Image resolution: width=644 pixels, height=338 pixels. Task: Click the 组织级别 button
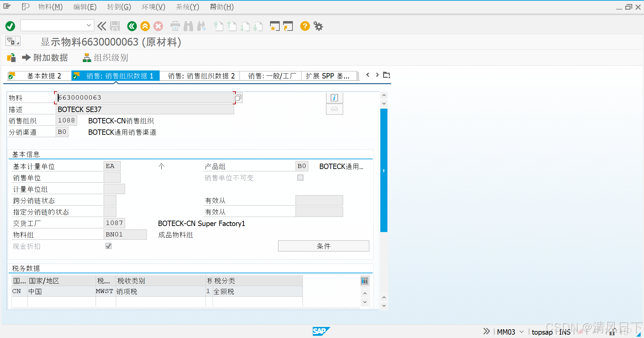point(105,58)
